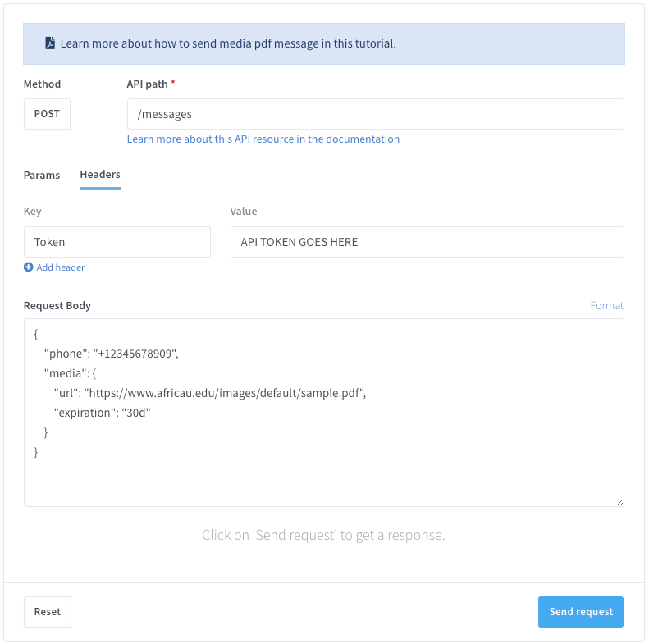This screenshot has height=644, width=649.
Task: Select the Headers tab
Action: click(100, 175)
